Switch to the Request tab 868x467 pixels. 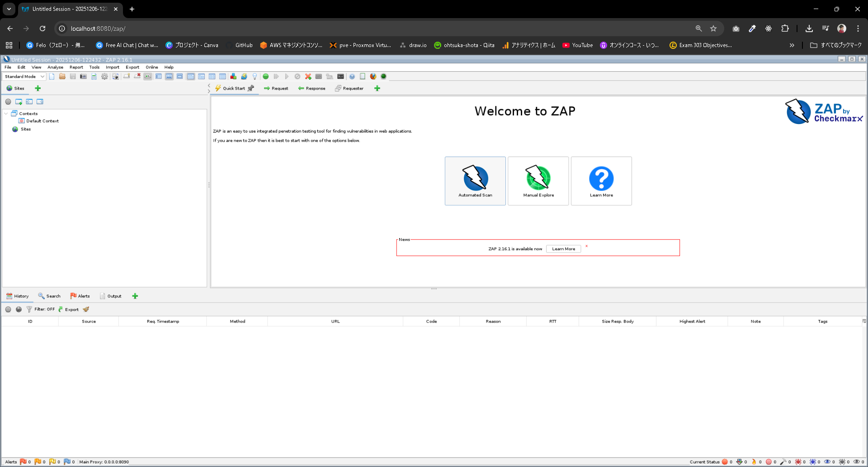coord(276,88)
